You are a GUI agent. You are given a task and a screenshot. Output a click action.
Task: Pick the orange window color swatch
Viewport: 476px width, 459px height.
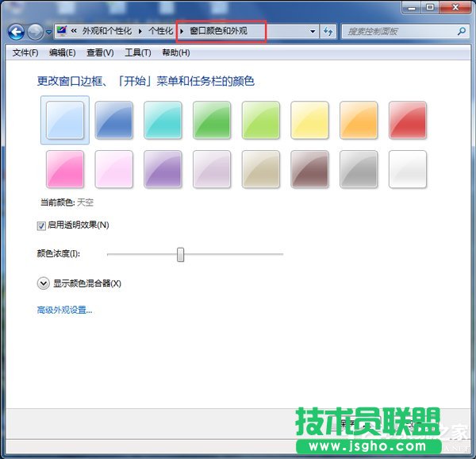(x=359, y=121)
